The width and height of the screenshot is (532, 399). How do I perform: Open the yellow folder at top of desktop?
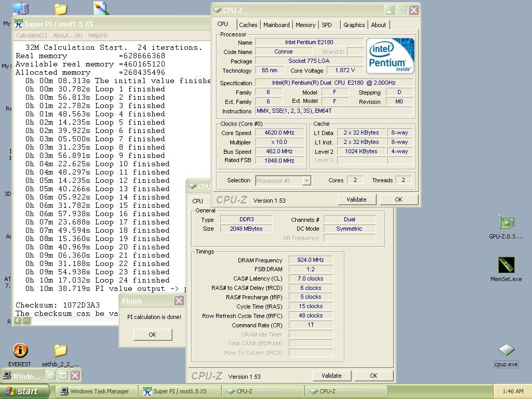[x=61, y=9]
